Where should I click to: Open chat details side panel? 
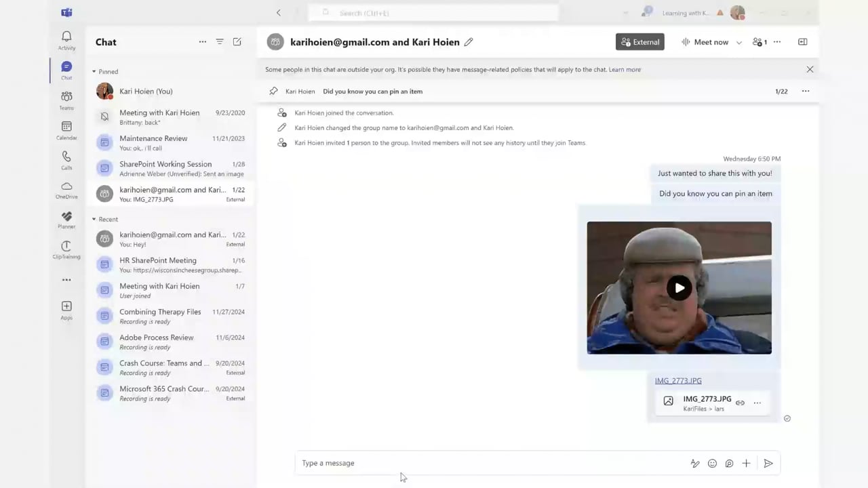coord(803,42)
